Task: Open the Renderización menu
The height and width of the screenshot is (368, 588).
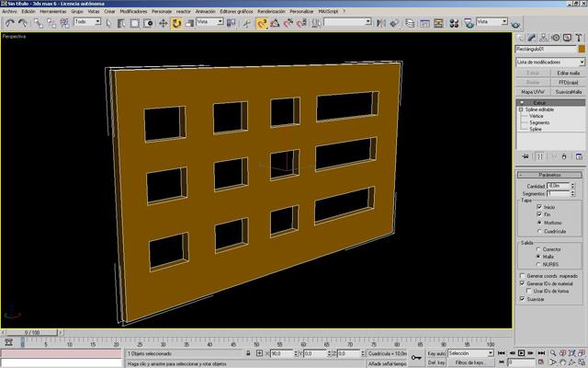Action: [271, 12]
